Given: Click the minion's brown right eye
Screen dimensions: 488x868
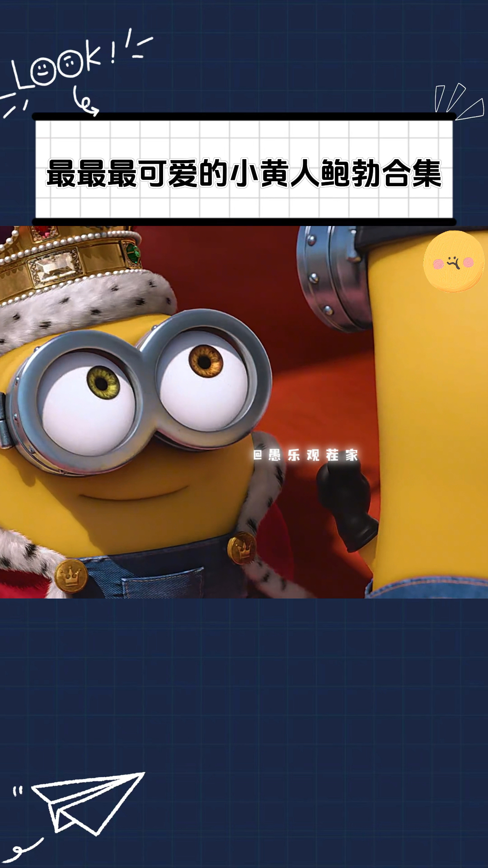Looking at the screenshot, I should tap(206, 361).
